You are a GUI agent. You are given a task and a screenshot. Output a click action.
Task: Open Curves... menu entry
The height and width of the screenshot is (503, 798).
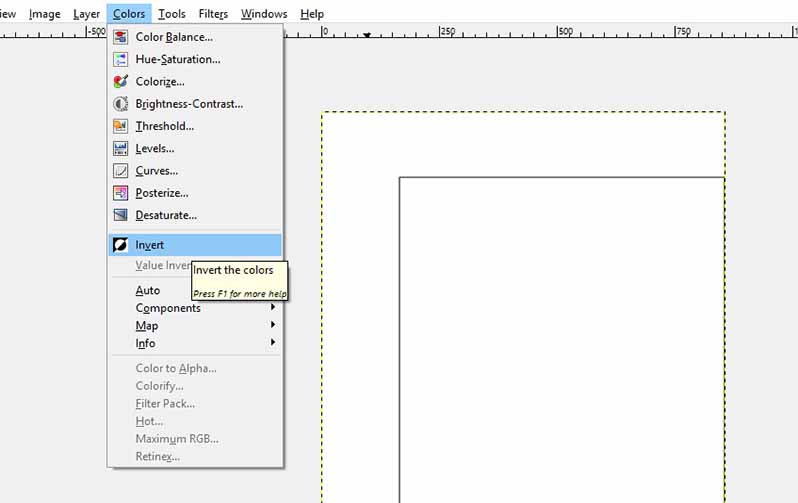(x=195, y=171)
